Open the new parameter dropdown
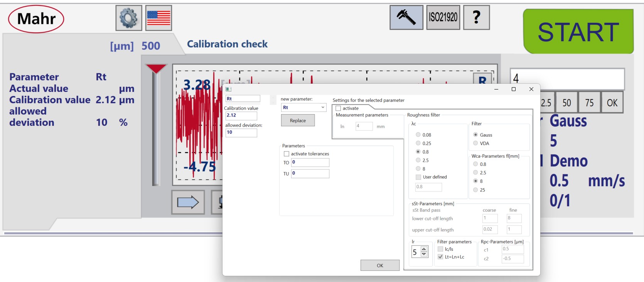Viewport: 644px width, 282px height. (x=304, y=108)
